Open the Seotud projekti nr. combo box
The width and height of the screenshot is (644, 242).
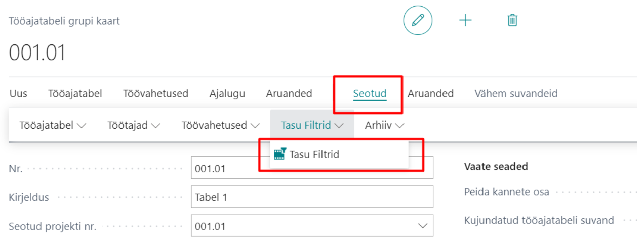pos(312,226)
